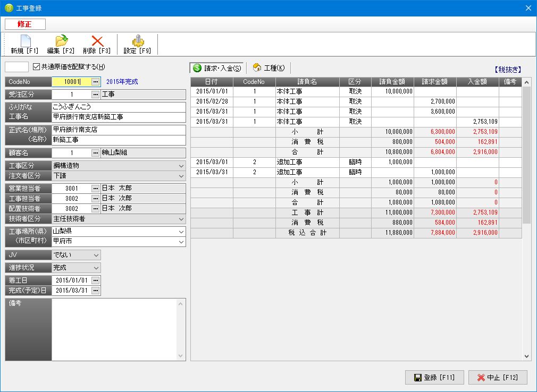
Task: Open calendar picker for 完成(予定)日
Action: tap(96, 291)
